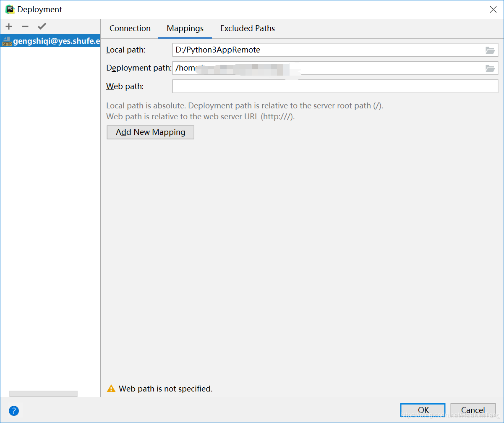
Task: Switch to the Connection tab
Action: coord(130,29)
